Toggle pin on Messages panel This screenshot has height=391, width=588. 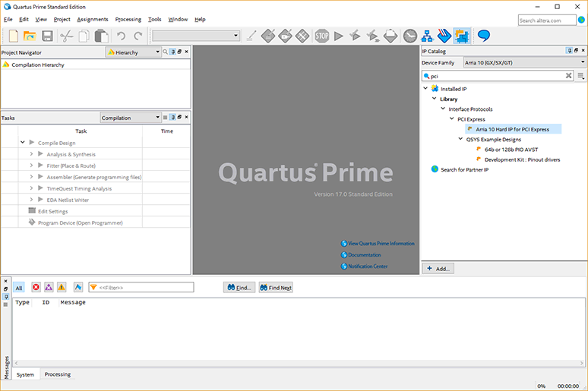5,297
